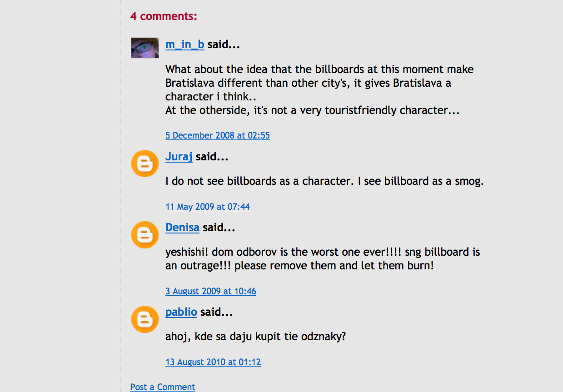Click the line starting "At the otherside"
Image resolution: width=563 pixels, height=392 pixels.
click(x=312, y=110)
